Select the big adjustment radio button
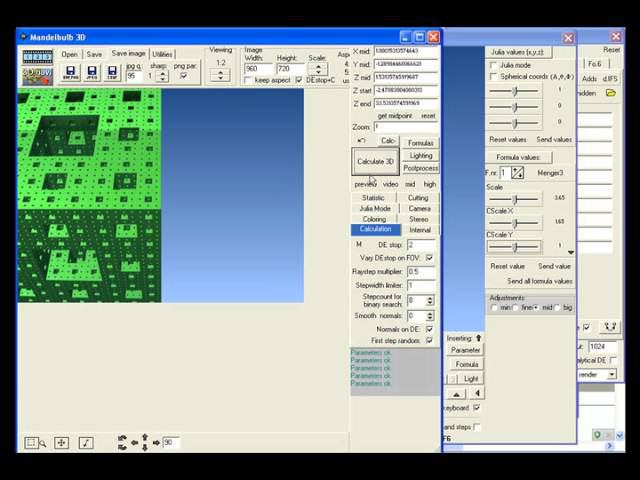This screenshot has width=640, height=480. pyautogui.click(x=558, y=308)
